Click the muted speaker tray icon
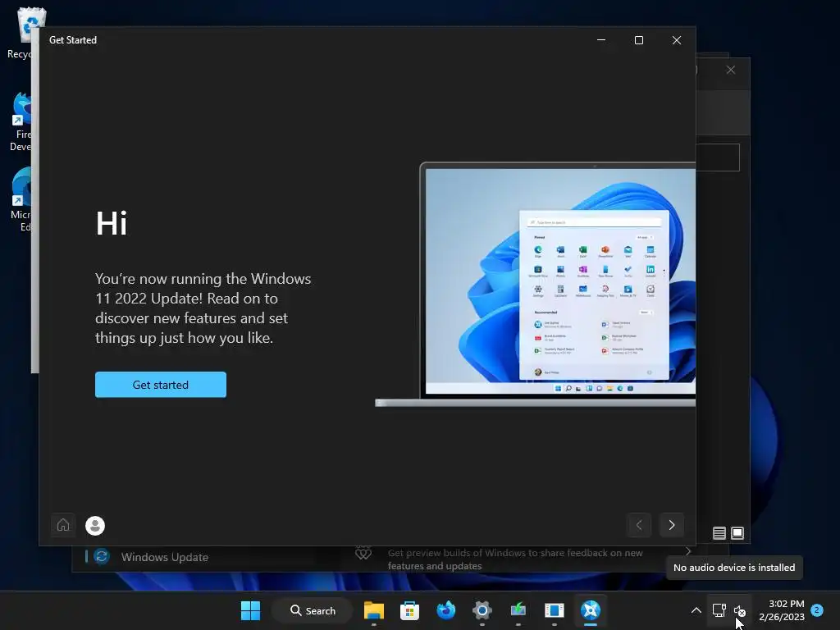This screenshot has width=840, height=630. point(740,610)
